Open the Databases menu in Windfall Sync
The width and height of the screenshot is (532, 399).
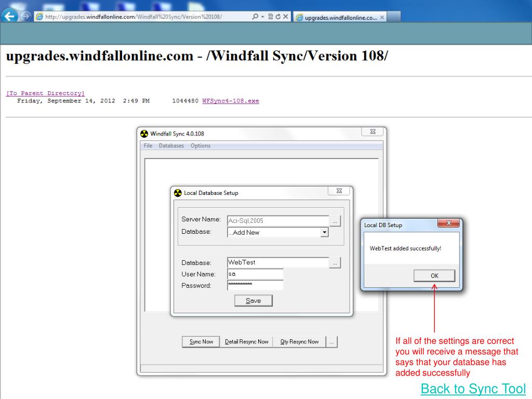[x=171, y=145]
